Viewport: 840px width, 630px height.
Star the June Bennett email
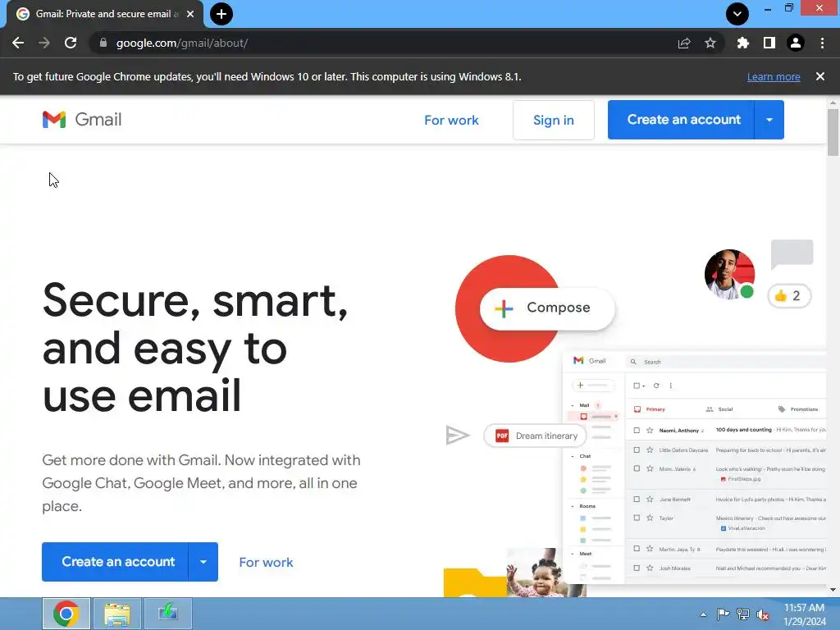(x=650, y=500)
